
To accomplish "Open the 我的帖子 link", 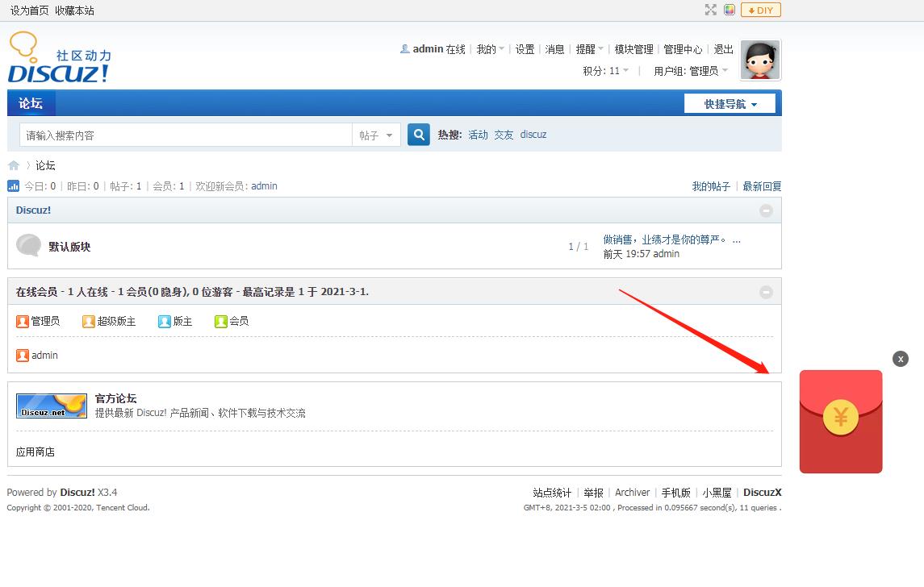I will click(x=711, y=186).
